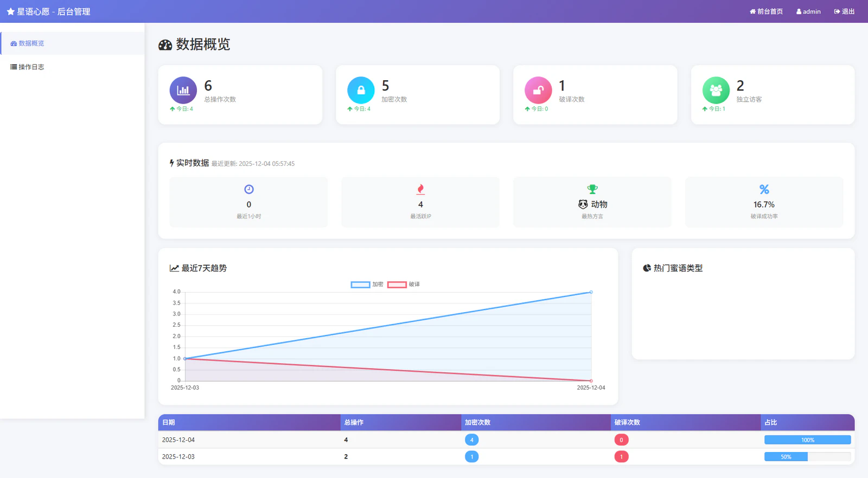Click 退出 to log out
This screenshot has width=868, height=478.
tap(844, 11)
